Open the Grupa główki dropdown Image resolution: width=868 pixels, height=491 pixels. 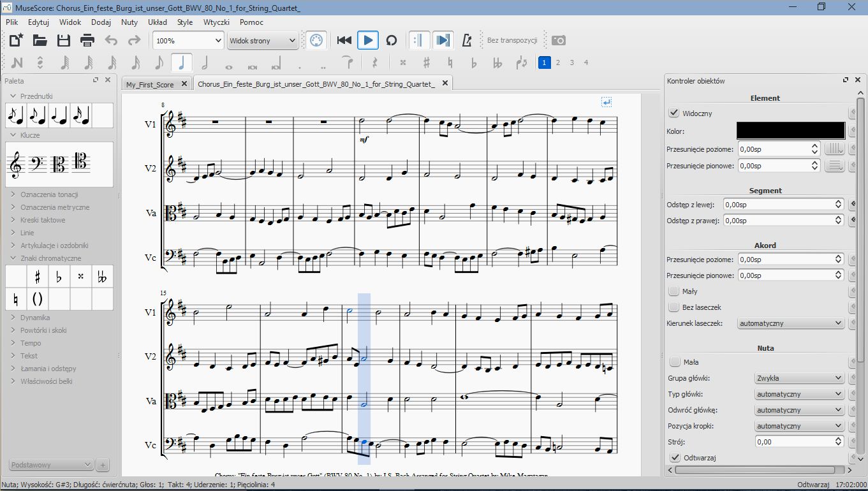pyautogui.click(x=799, y=378)
